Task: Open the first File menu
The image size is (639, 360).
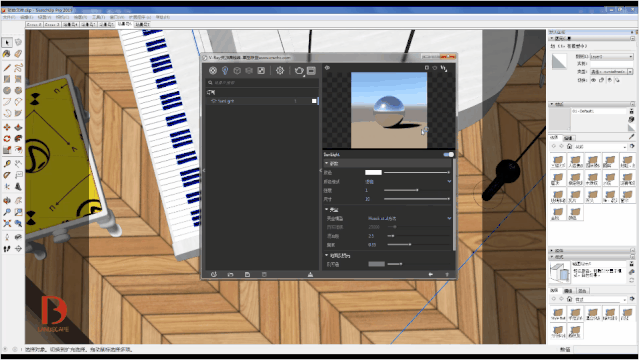Action: (x=9, y=17)
